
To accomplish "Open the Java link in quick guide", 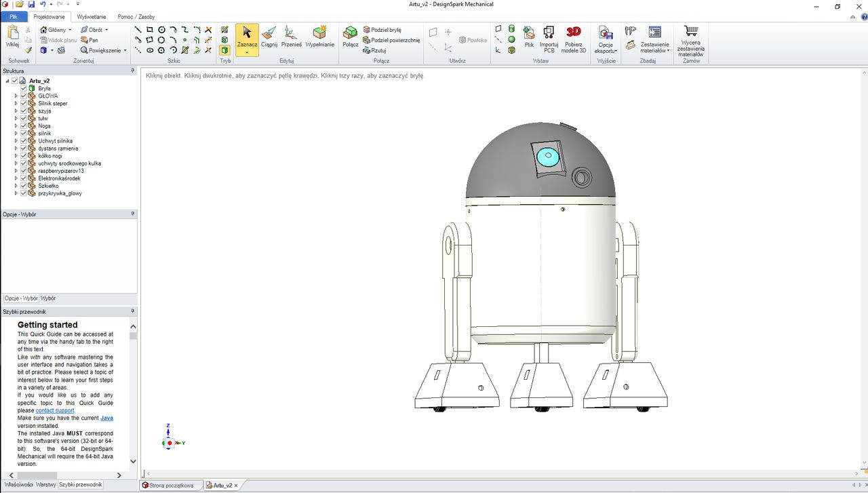I will click(106, 418).
